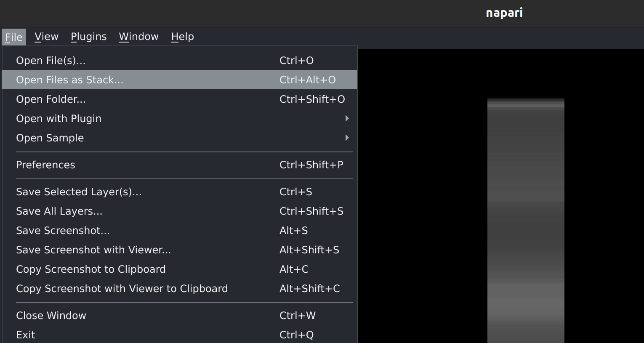
Task: Open Preferences from the File menu
Action: (179, 165)
